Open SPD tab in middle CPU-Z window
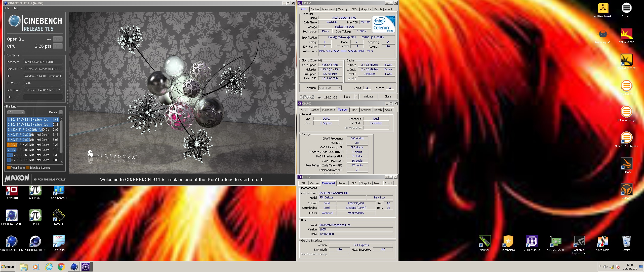The height and width of the screenshot is (272, 644). 354,110
